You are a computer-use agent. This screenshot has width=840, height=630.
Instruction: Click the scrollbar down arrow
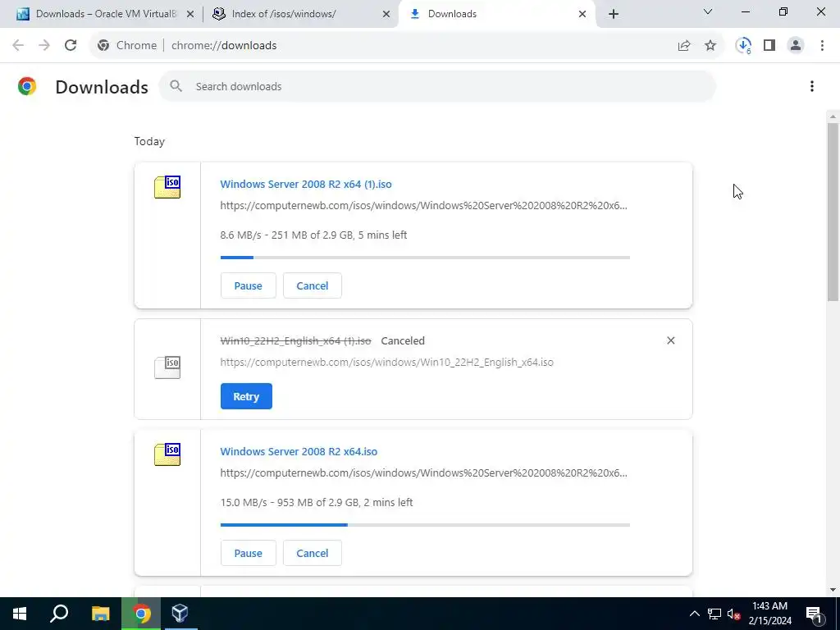[833, 590]
